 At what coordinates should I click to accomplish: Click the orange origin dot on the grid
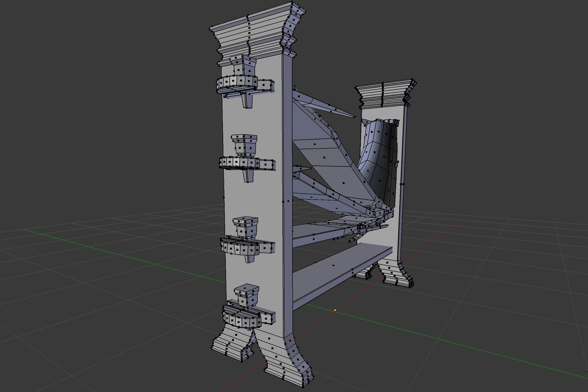[x=335, y=310]
